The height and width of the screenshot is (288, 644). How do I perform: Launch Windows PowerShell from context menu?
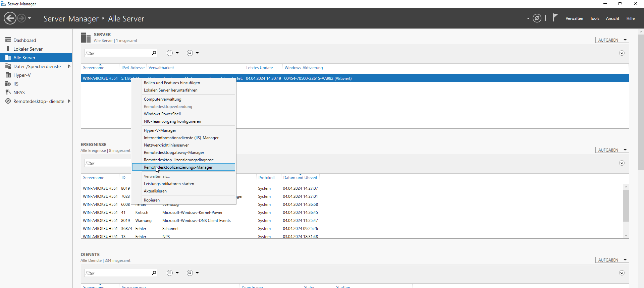point(183,114)
